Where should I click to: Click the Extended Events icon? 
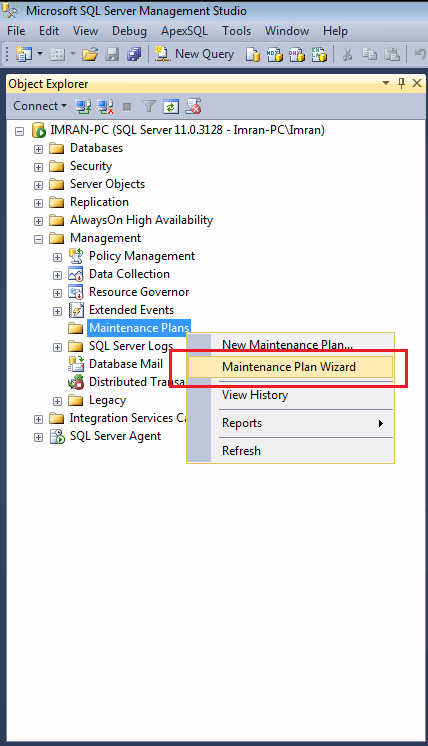tap(76, 310)
